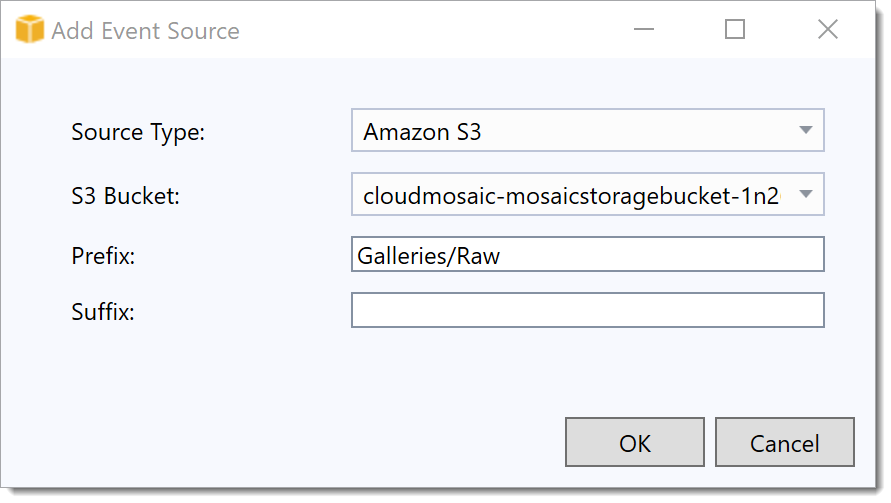Screen dimensions: 891x503
Task: Close the Add Event Source dialog
Action: (x=828, y=29)
